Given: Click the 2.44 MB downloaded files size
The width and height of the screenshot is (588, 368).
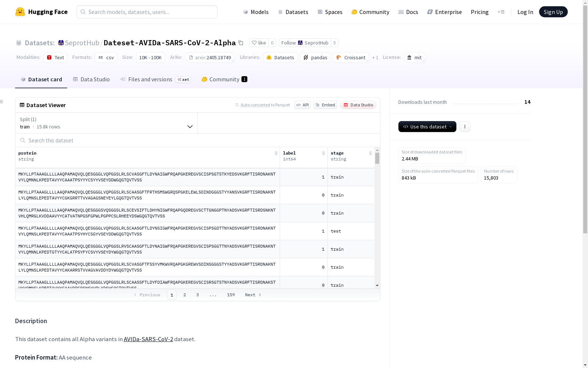Looking at the screenshot, I should click(410, 159).
